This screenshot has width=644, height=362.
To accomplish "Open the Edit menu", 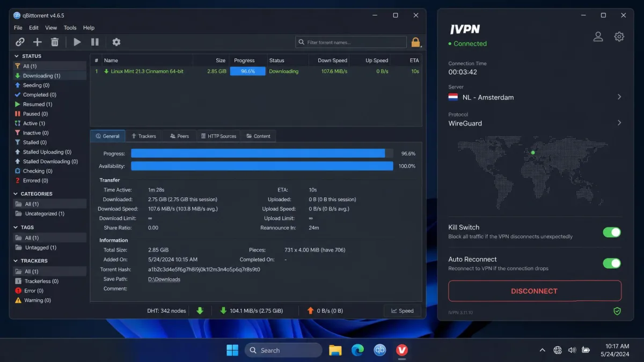I will tap(34, 28).
